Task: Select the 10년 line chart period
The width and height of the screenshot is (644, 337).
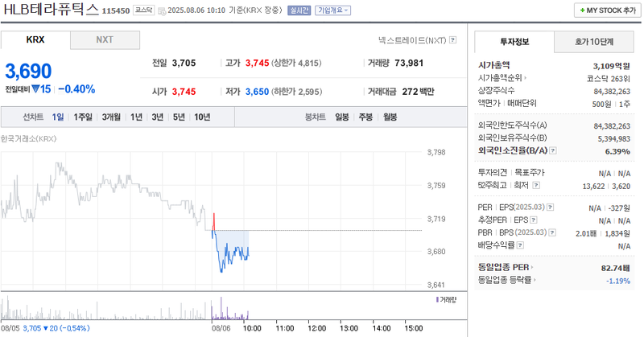Action: [x=202, y=117]
